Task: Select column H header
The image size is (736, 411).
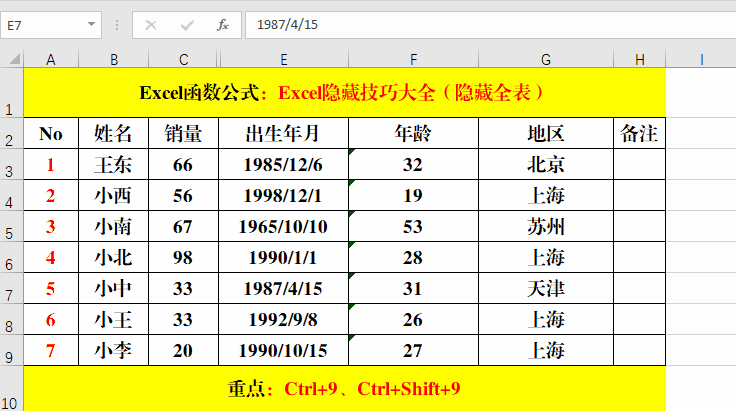Action: 639,60
